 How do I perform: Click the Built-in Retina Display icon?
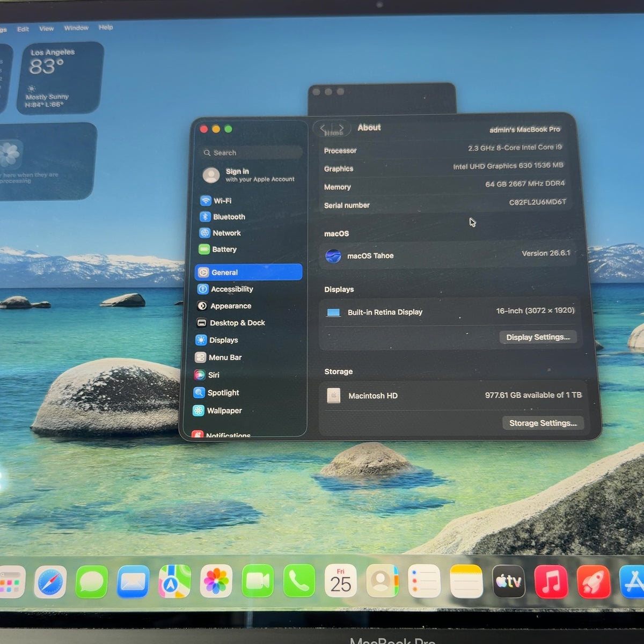point(334,312)
